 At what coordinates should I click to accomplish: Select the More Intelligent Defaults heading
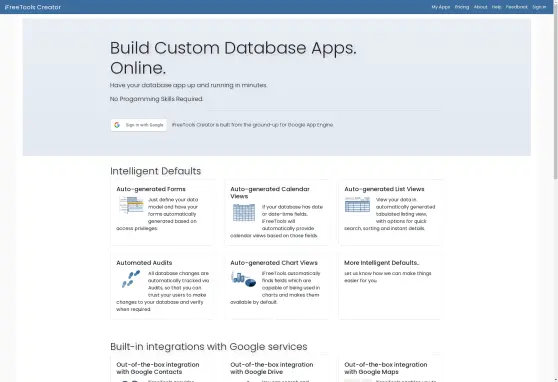click(381, 263)
